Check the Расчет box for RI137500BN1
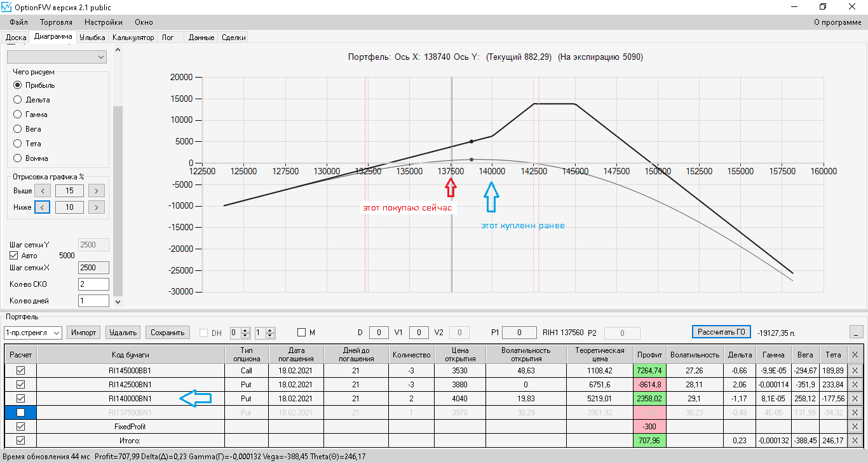Viewport: 868px width, 463px height. 20,412
